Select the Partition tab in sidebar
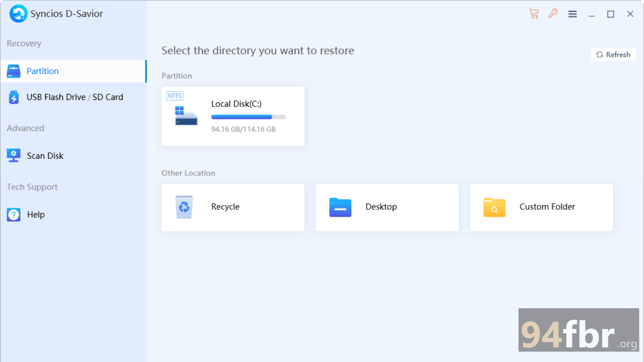Image resolution: width=644 pixels, height=362 pixels. (74, 71)
